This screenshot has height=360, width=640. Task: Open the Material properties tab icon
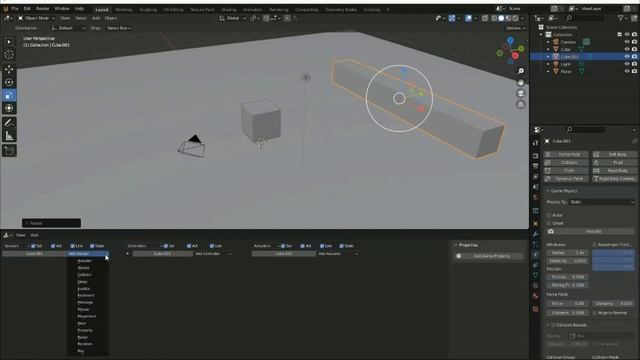[x=536, y=296]
